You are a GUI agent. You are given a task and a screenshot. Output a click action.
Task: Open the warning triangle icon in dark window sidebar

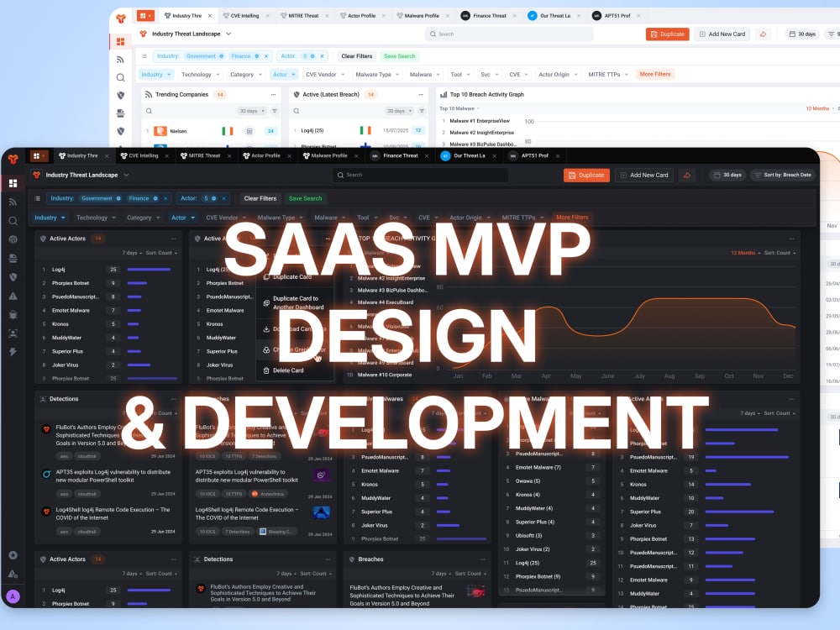click(13, 296)
